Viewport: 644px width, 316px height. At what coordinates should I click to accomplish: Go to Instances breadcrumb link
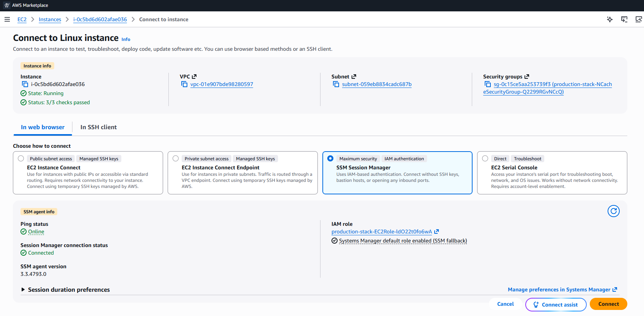(50, 19)
